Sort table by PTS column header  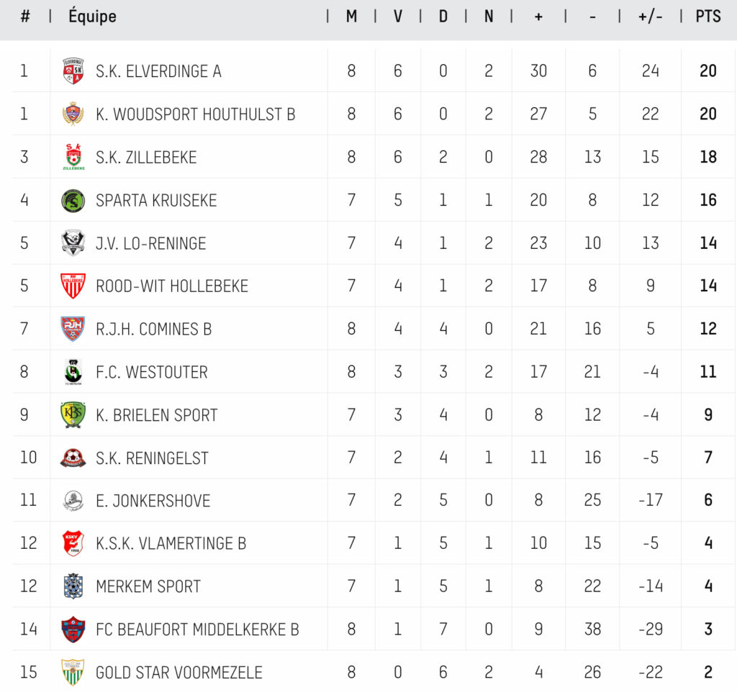[708, 17]
